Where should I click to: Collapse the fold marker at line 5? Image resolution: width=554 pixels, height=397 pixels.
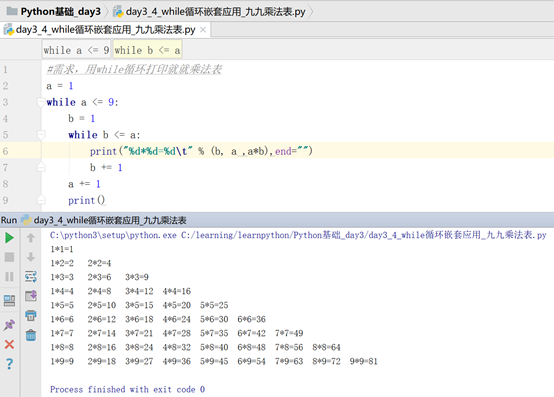click(41, 135)
